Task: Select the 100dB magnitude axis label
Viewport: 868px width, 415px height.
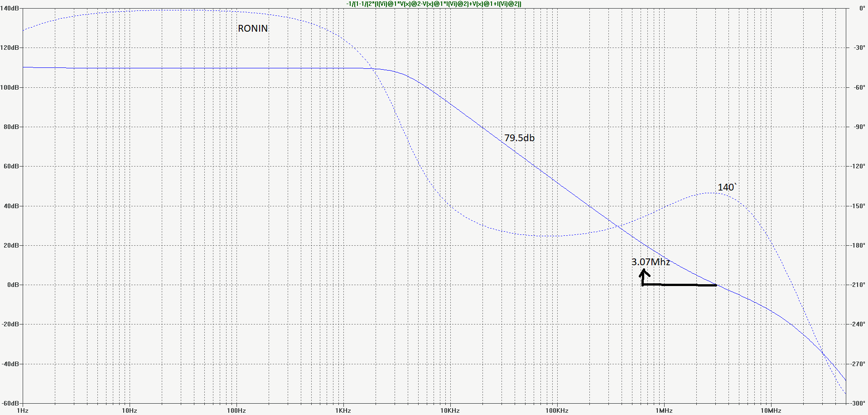Action: (10, 87)
